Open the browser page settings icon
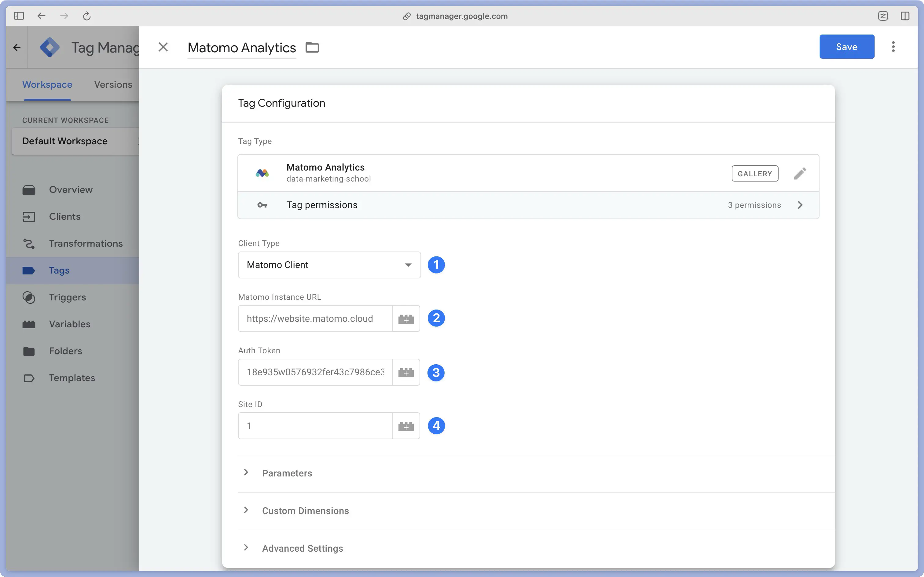The image size is (924, 577). [x=883, y=16]
